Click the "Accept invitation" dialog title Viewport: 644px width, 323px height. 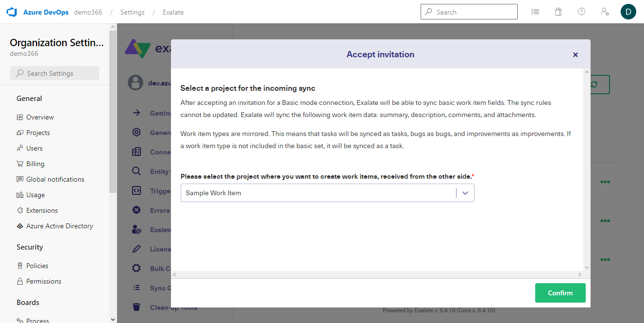[x=380, y=54]
